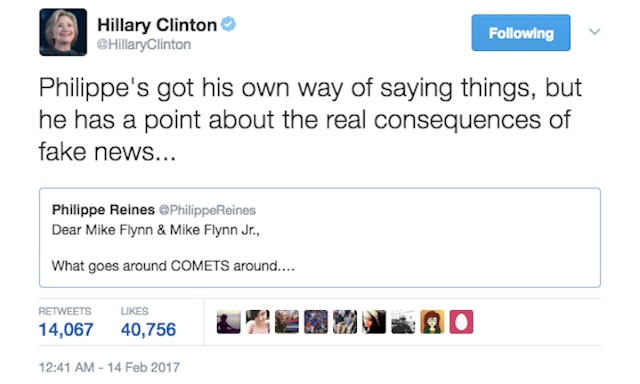Viewport: 640px width, 384px height.
Task: Open third liker avatar thumbnail
Action: (x=287, y=322)
